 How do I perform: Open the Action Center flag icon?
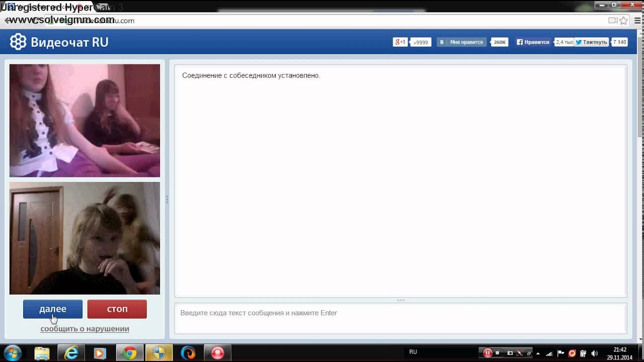pyautogui.click(x=561, y=353)
